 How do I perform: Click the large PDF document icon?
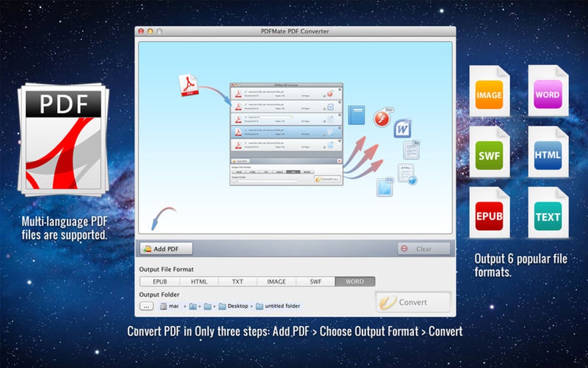tap(63, 140)
